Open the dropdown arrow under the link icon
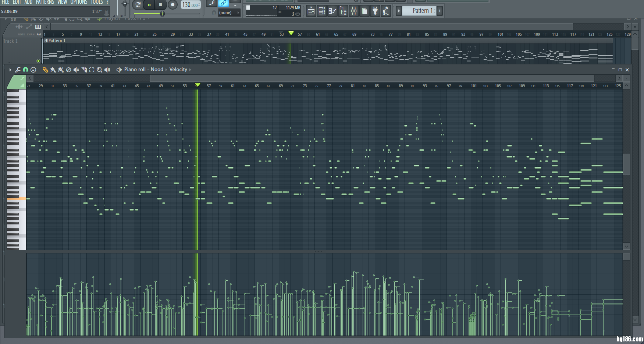The image size is (644, 344). click(235, 6)
